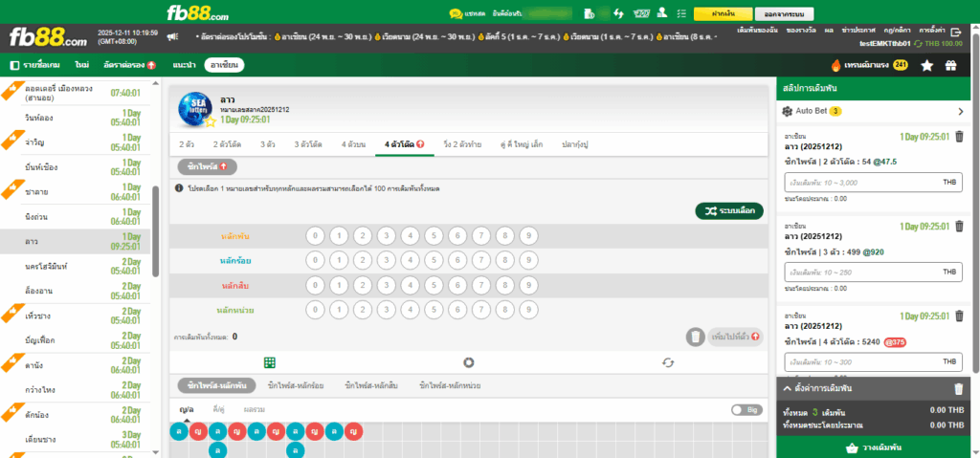
Task: Clear all bets via ตั้งค่าการเดิมพัน trash icon
Action: [959, 389]
